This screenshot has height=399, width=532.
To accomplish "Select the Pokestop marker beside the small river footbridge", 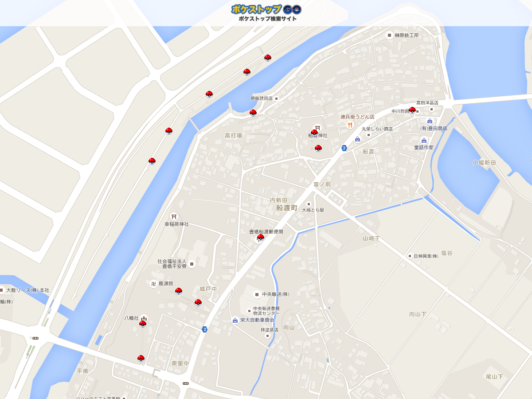I will pyautogui.click(x=169, y=131).
